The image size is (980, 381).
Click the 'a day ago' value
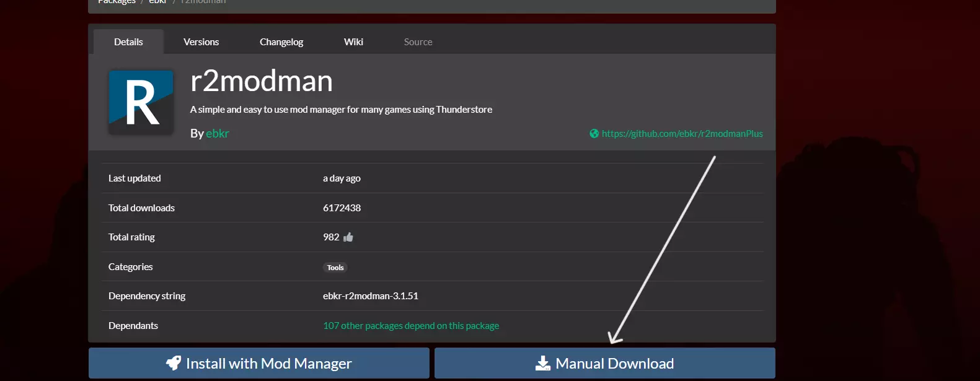click(x=342, y=178)
